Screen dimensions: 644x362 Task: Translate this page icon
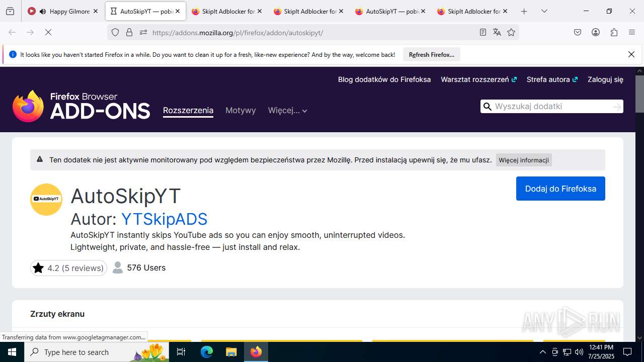point(497,32)
